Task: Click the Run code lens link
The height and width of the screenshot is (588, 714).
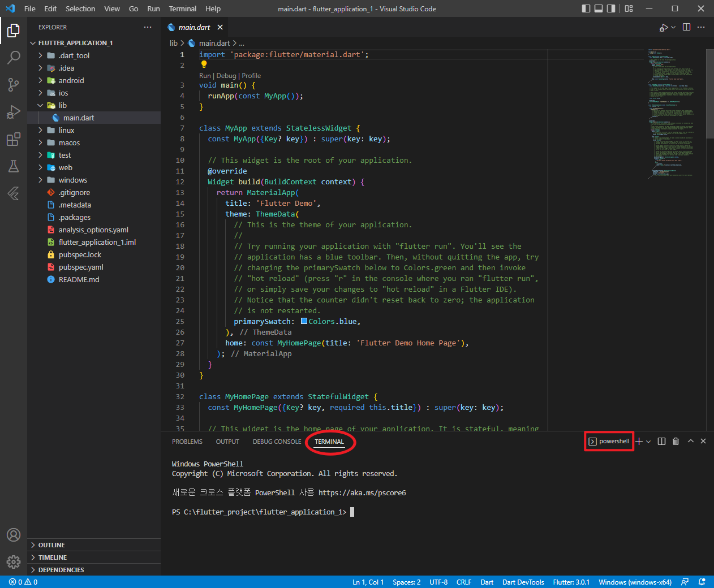Action: coord(205,76)
